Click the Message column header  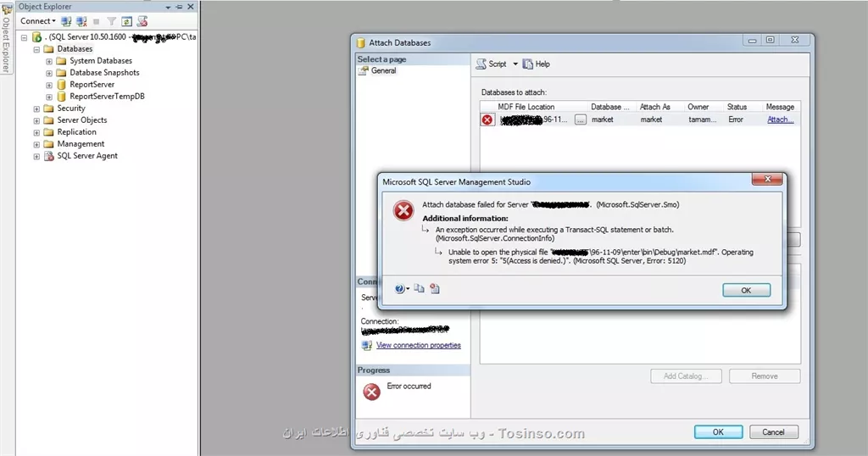coord(780,107)
